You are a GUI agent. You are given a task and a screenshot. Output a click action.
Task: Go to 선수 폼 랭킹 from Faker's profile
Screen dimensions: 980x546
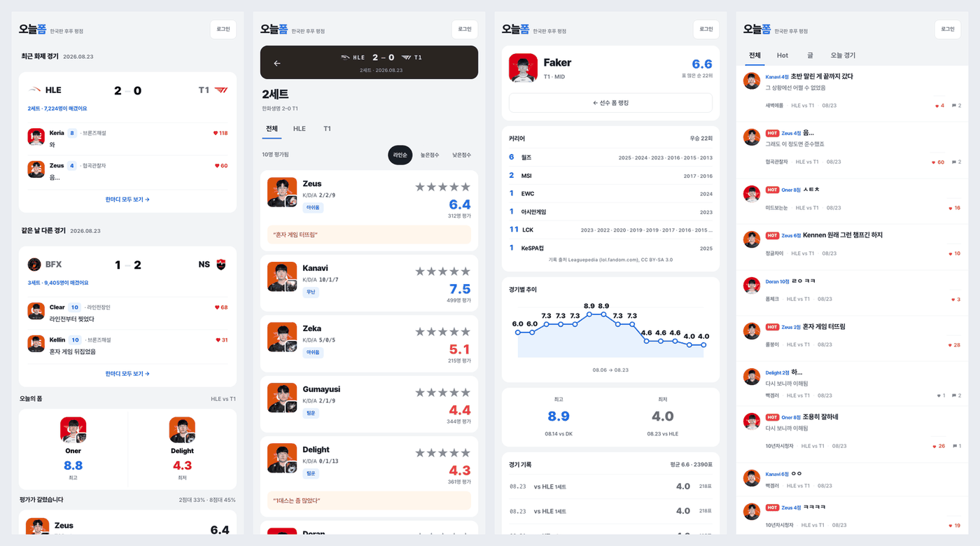pyautogui.click(x=610, y=103)
